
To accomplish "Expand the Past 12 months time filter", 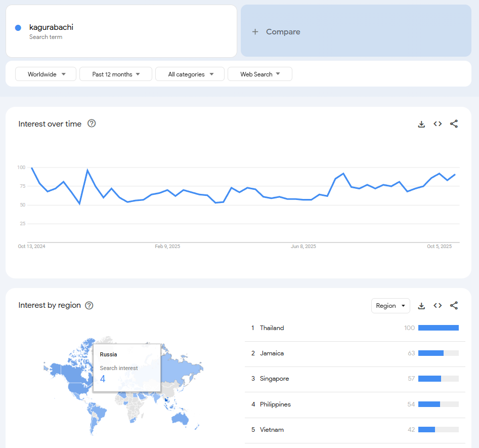I will [x=116, y=74].
